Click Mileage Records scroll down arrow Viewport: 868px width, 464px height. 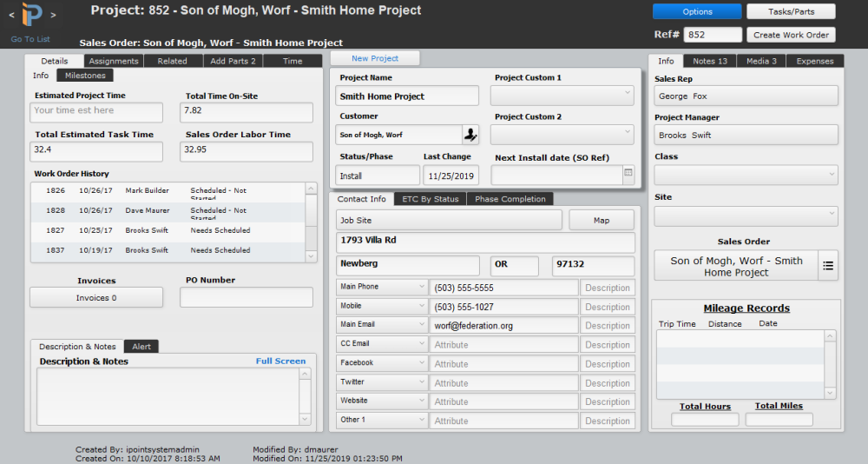(x=829, y=393)
